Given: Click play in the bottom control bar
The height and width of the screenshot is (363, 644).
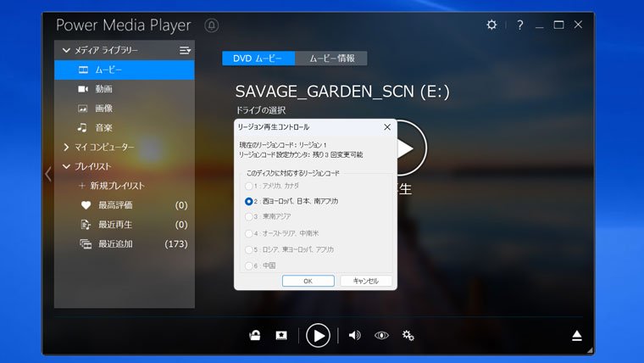Looking at the screenshot, I should click(318, 336).
